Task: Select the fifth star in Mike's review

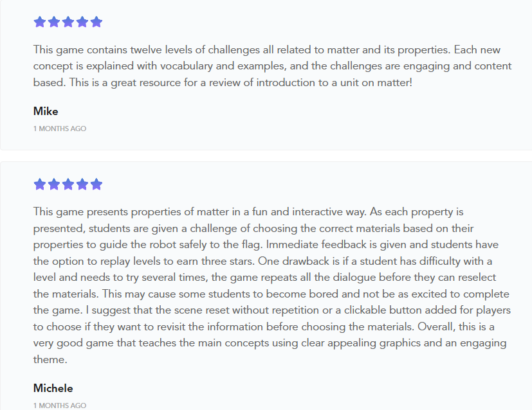Action: [x=96, y=22]
